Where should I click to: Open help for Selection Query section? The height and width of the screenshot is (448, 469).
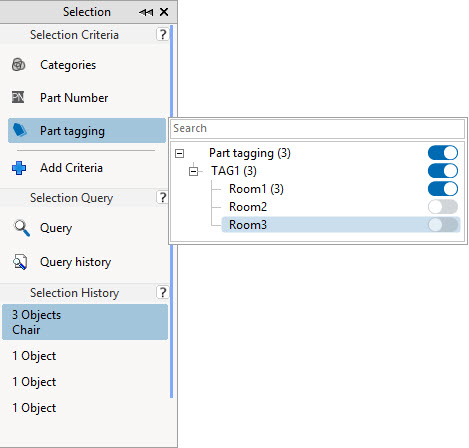point(162,197)
